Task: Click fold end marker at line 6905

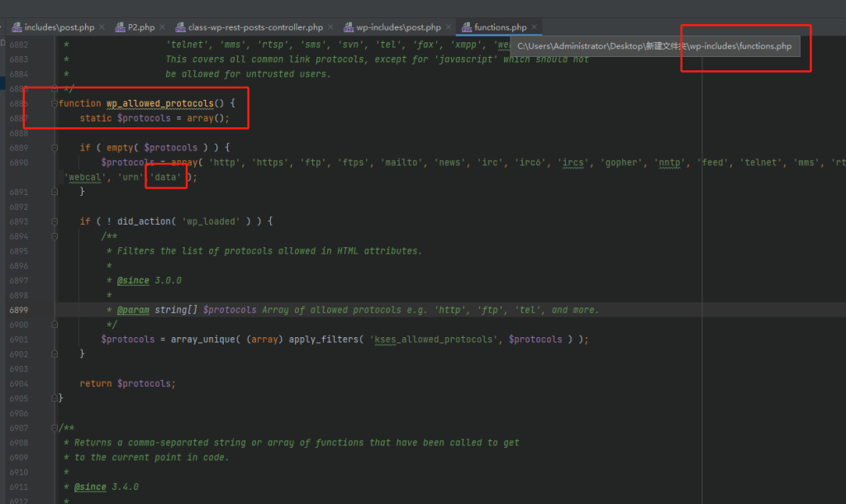Action: coord(54,398)
